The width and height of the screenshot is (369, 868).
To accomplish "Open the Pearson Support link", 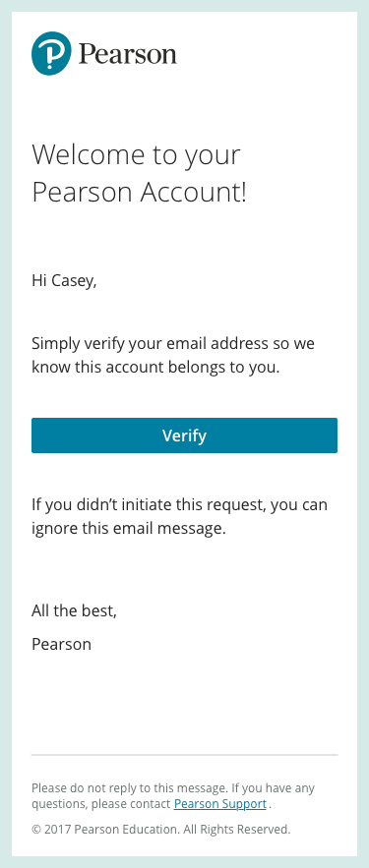I will pos(220,804).
